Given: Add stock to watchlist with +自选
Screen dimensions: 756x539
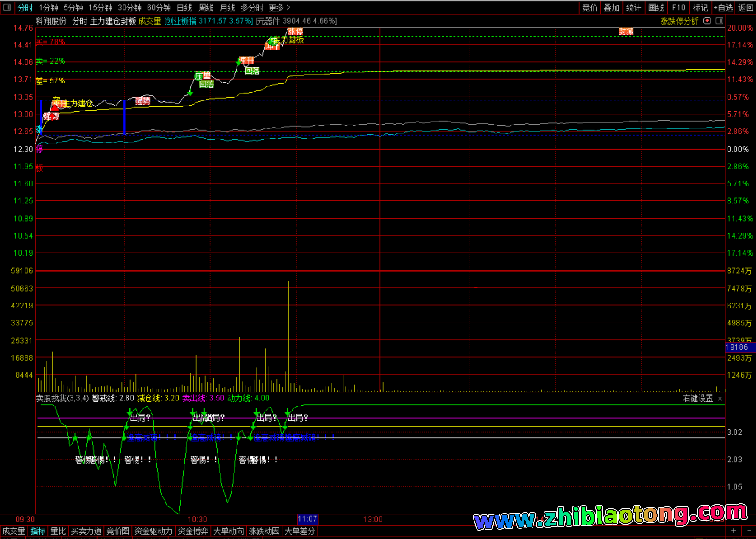Looking at the screenshot, I should pos(723,8).
